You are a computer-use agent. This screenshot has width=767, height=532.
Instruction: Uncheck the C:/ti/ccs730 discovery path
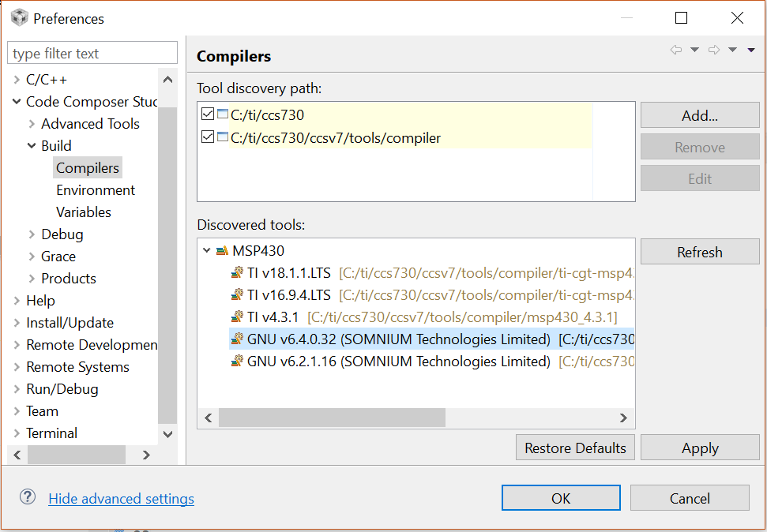pos(208,114)
